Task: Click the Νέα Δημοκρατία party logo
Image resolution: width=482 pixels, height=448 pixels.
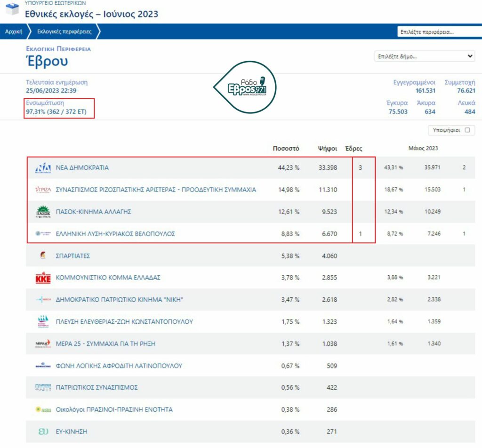Action: 43,168
